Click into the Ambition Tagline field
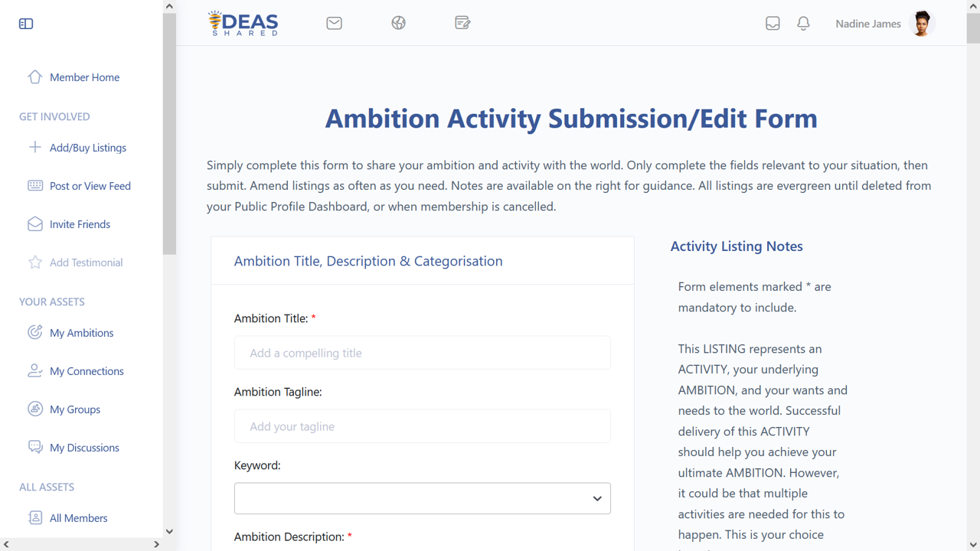 [423, 426]
